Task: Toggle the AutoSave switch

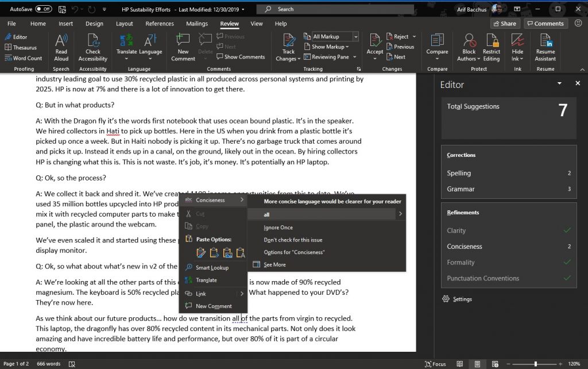Action: coord(44,9)
